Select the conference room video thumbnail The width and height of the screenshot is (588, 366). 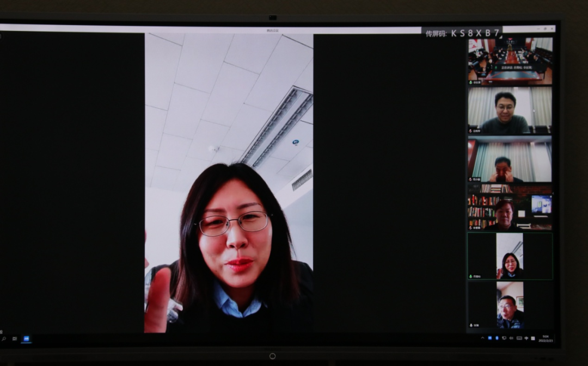pos(510,60)
